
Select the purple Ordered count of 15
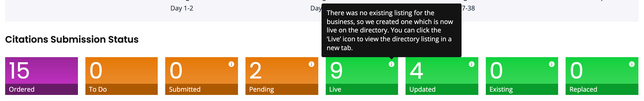[x=19, y=71]
